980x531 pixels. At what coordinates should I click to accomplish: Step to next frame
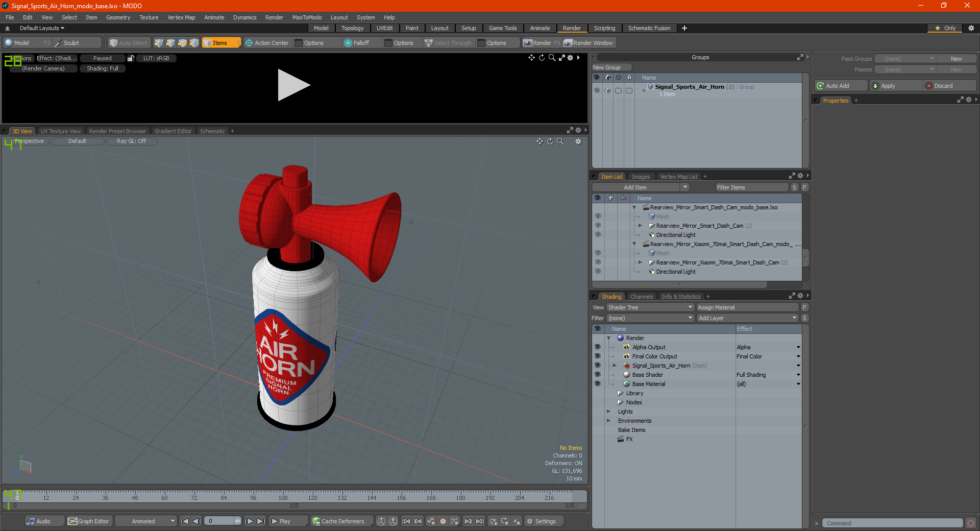point(249,521)
